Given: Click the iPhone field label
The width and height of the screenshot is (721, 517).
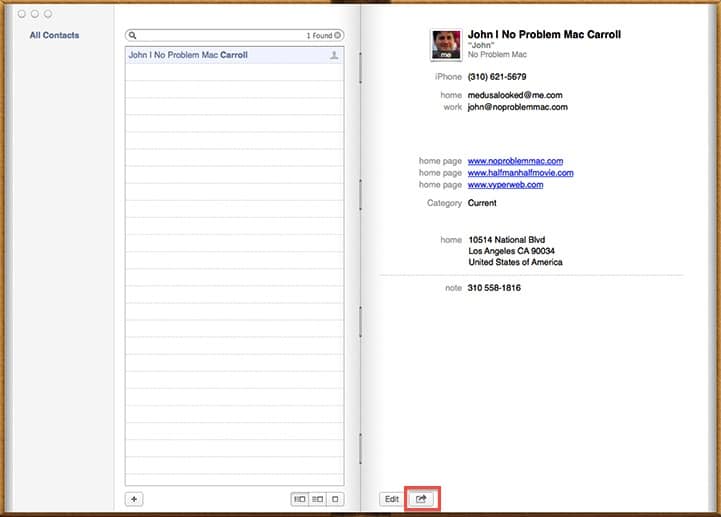Looking at the screenshot, I should point(448,76).
